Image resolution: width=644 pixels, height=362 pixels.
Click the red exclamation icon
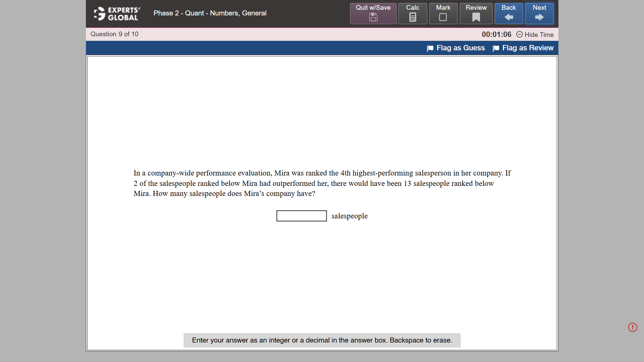(x=633, y=327)
